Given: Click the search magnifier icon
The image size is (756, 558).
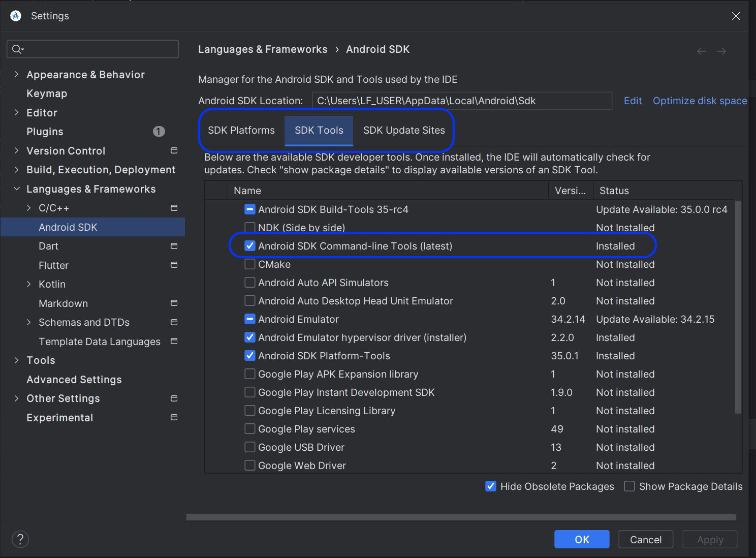Looking at the screenshot, I should click(x=17, y=49).
